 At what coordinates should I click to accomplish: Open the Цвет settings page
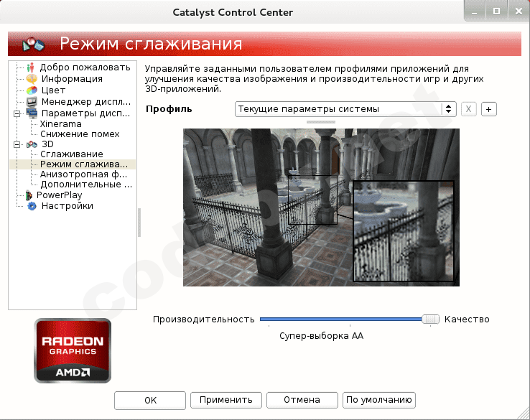tap(53, 90)
